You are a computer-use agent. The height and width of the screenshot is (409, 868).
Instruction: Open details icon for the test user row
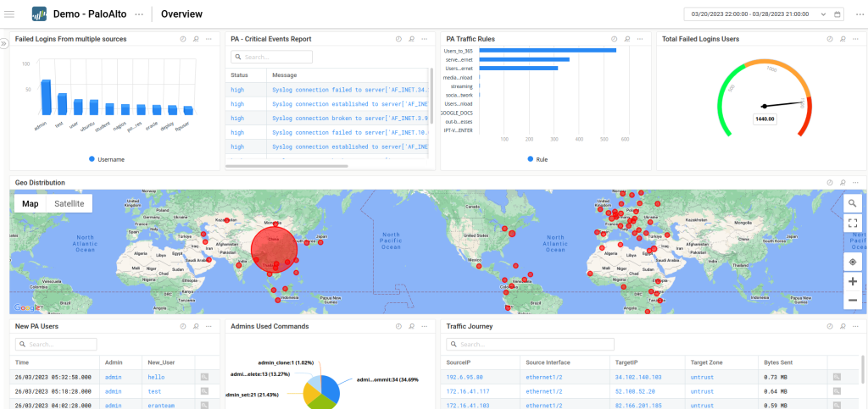click(204, 391)
